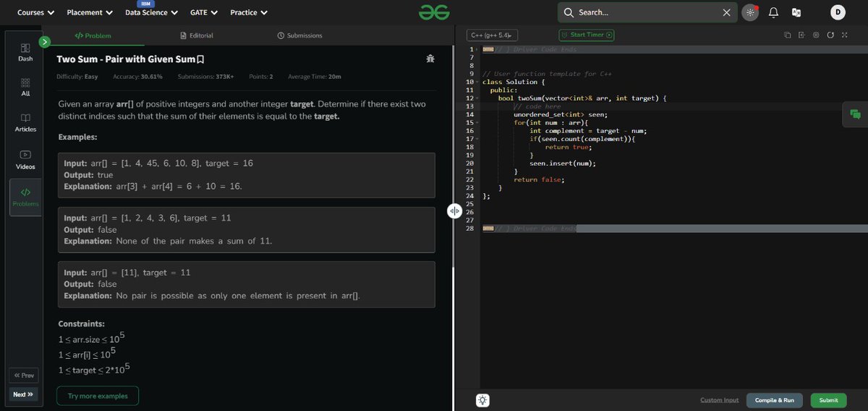Click the 'Average Time: 20m' stat

(315, 77)
